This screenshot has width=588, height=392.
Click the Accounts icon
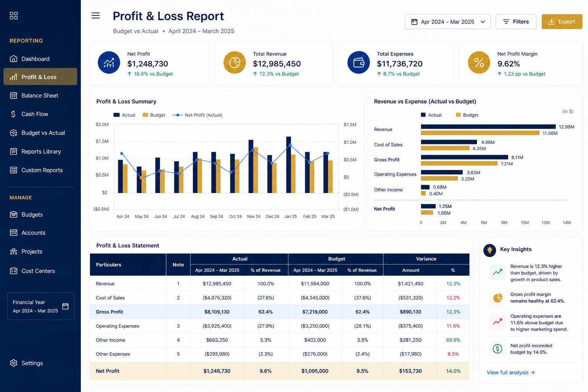(13, 232)
